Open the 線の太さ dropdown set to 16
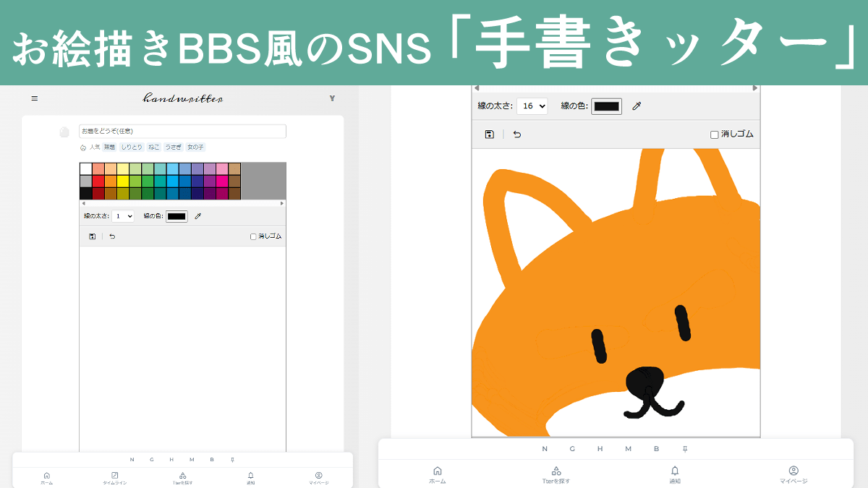868x488 pixels. pyautogui.click(x=532, y=106)
